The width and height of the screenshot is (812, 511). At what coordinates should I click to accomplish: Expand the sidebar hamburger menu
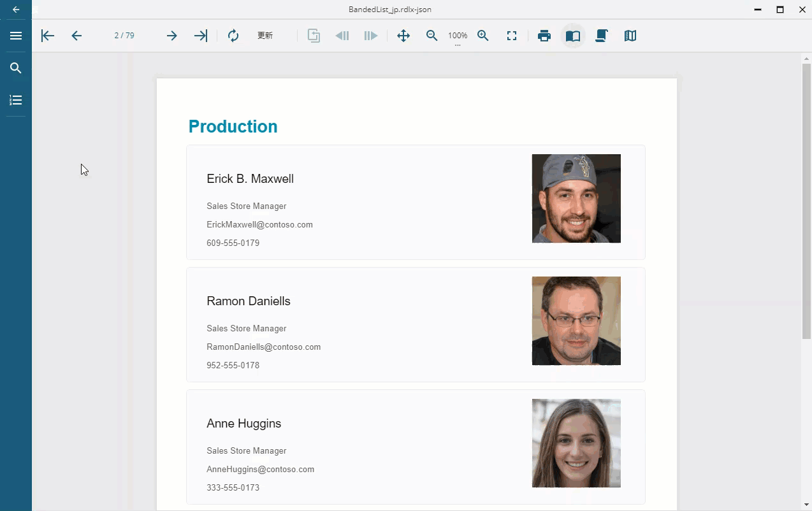tap(16, 36)
